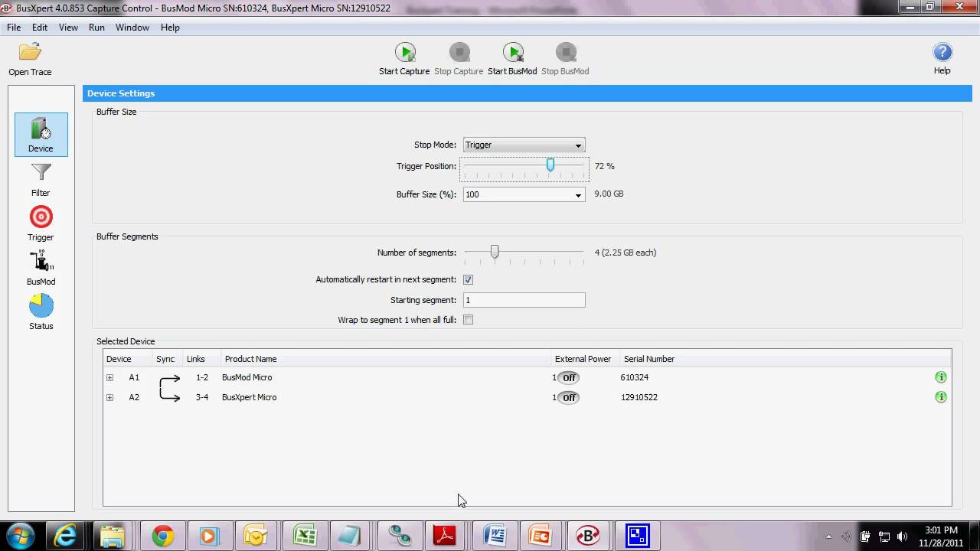The image size is (980, 551).
Task: Select the Device settings sidebar icon
Action: (x=41, y=135)
